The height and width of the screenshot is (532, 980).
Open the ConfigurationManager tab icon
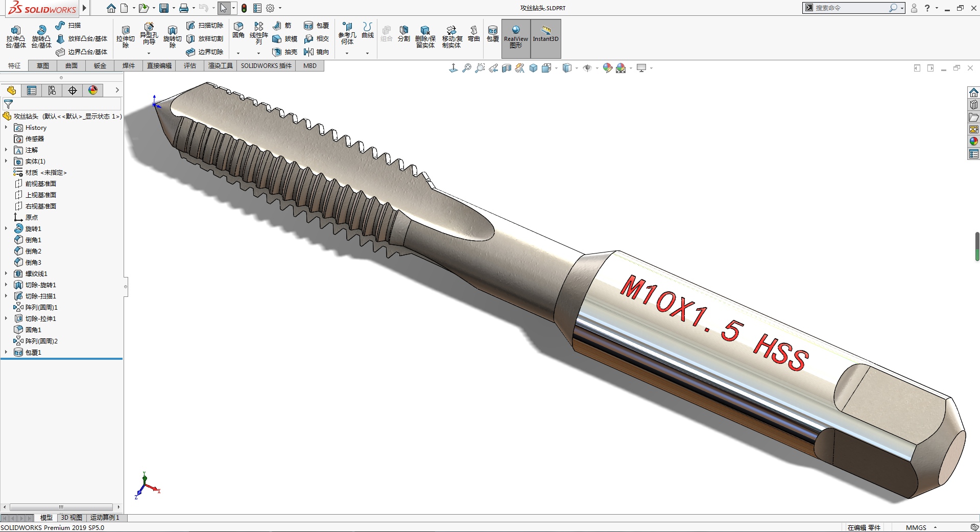pos(52,90)
